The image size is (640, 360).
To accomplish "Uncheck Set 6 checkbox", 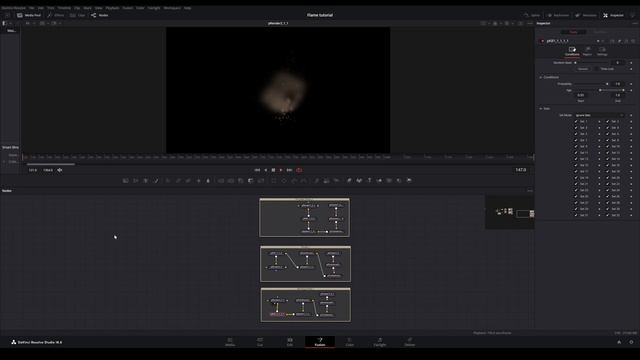I will [607, 134].
